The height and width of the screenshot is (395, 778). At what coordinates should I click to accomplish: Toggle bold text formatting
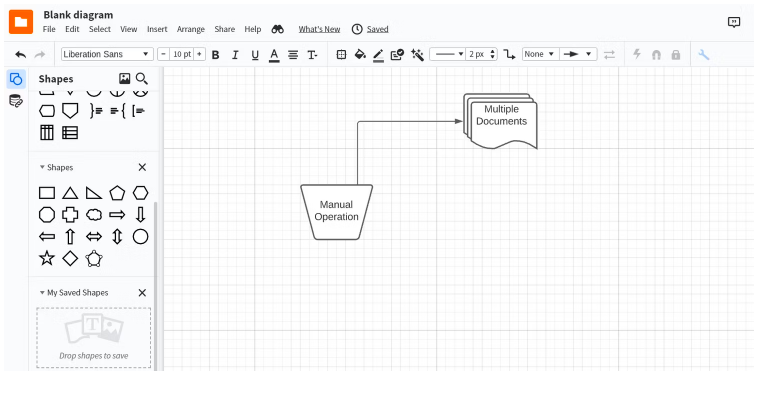pyautogui.click(x=215, y=55)
